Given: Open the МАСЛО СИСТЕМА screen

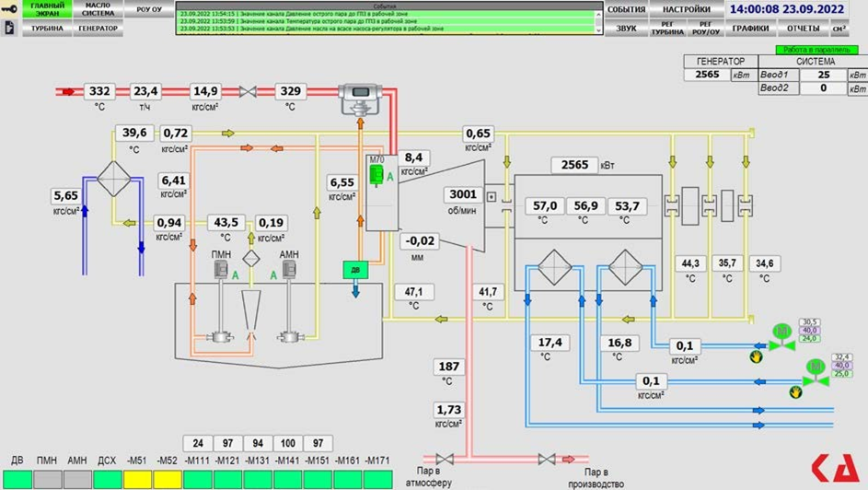Looking at the screenshot, I should click(x=98, y=9).
